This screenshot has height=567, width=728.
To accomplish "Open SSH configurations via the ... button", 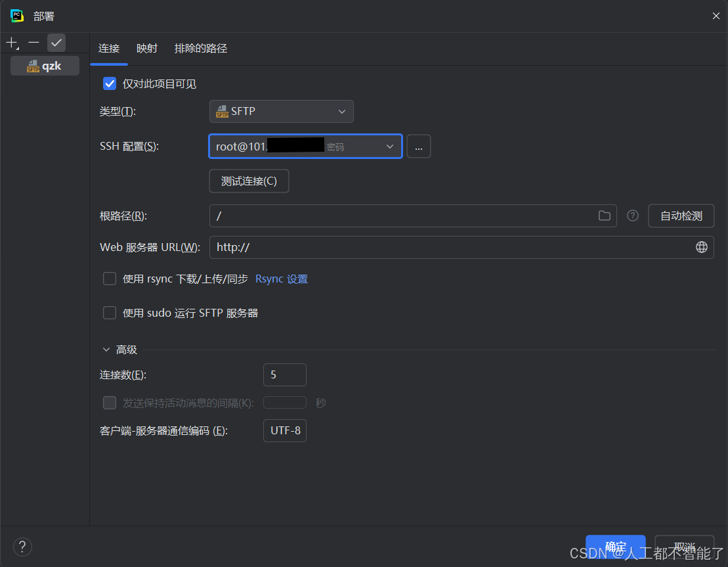I will coord(419,146).
